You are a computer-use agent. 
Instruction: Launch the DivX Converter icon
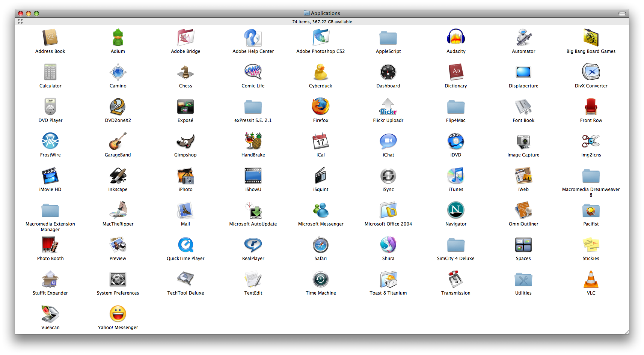pos(591,72)
